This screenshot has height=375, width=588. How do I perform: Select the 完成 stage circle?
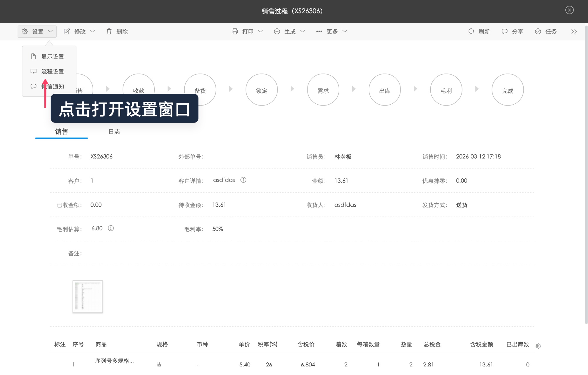pos(508,90)
